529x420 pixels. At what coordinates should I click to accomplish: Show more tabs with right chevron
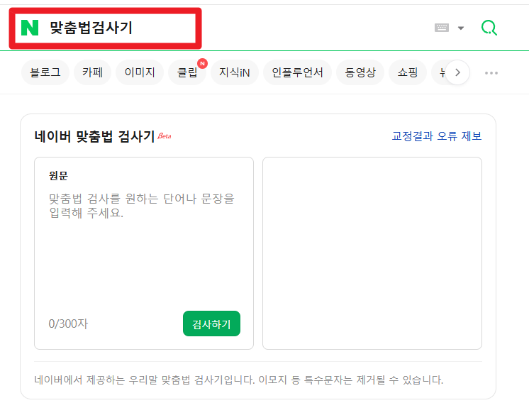pyautogui.click(x=457, y=72)
